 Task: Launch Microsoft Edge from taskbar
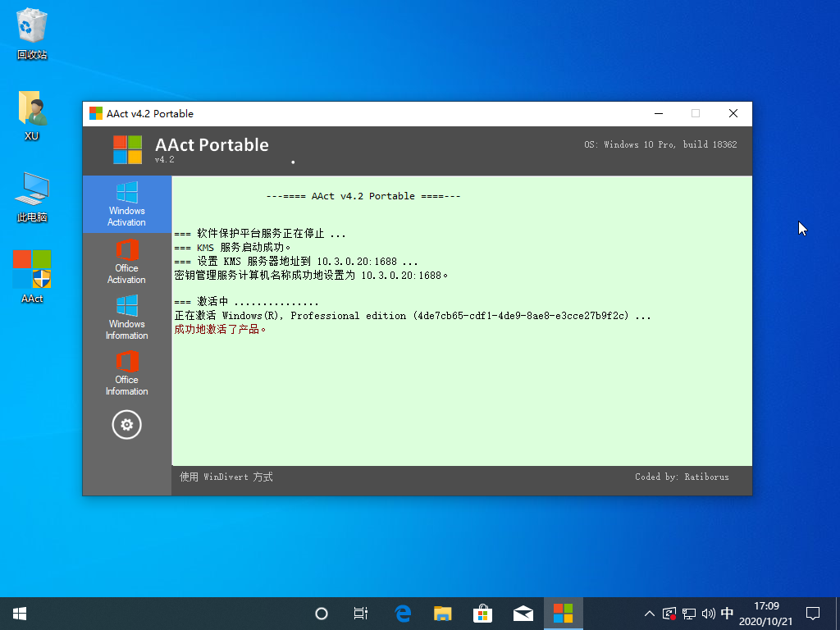click(x=402, y=613)
